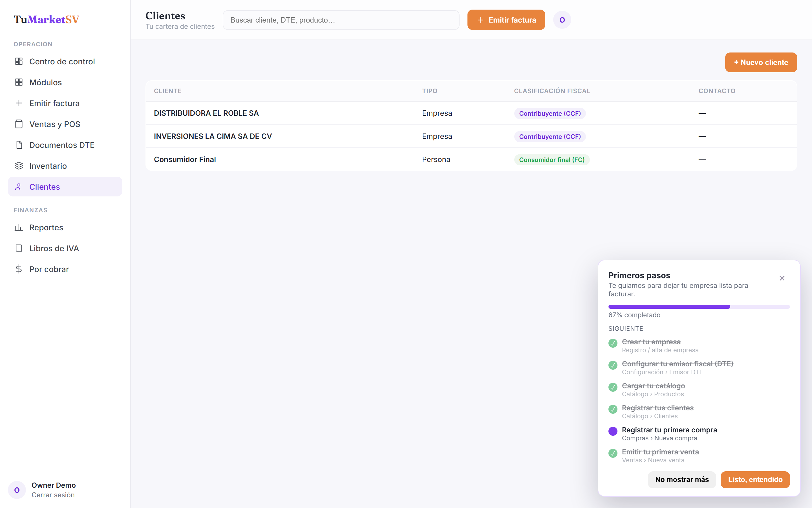Viewport: 812px width, 508px height.
Task: Click Contribuyente (CCF) badge for INVERSIONES LA CIMA
Action: tap(550, 137)
